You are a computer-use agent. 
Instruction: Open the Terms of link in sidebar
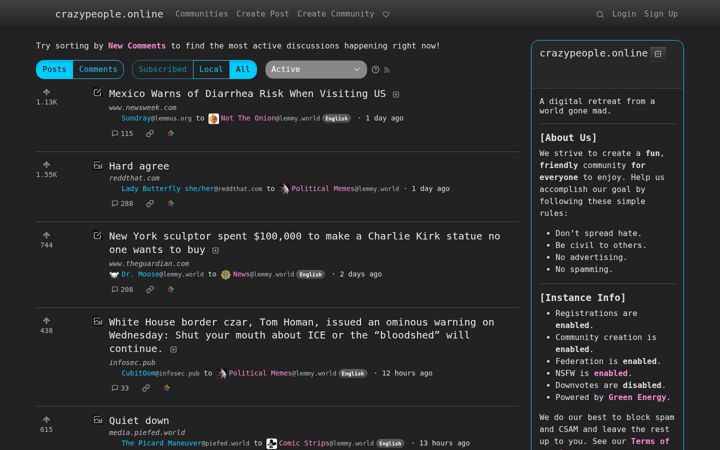coord(650,442)
